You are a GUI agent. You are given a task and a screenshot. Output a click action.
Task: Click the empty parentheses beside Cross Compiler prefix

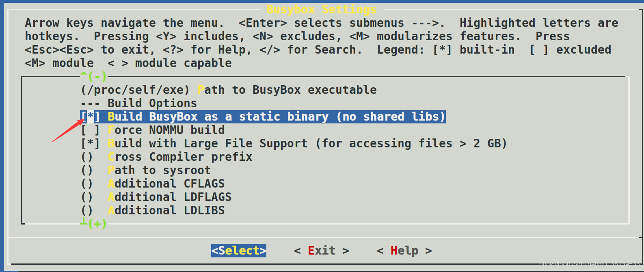tap(87, 157)
